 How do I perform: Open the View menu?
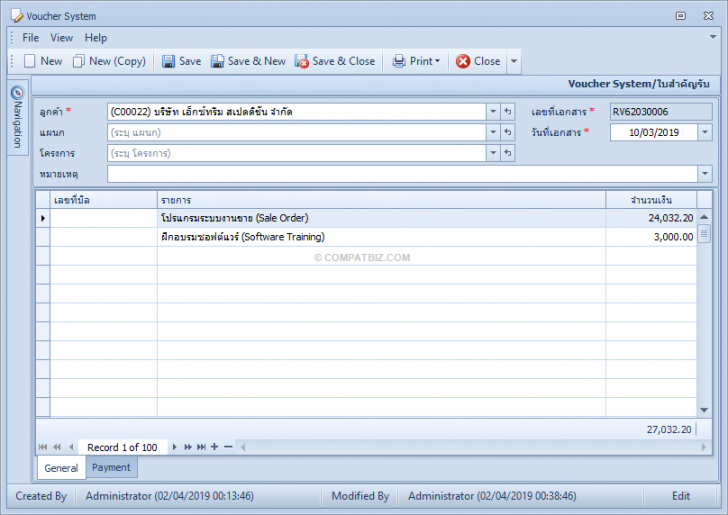61,38
